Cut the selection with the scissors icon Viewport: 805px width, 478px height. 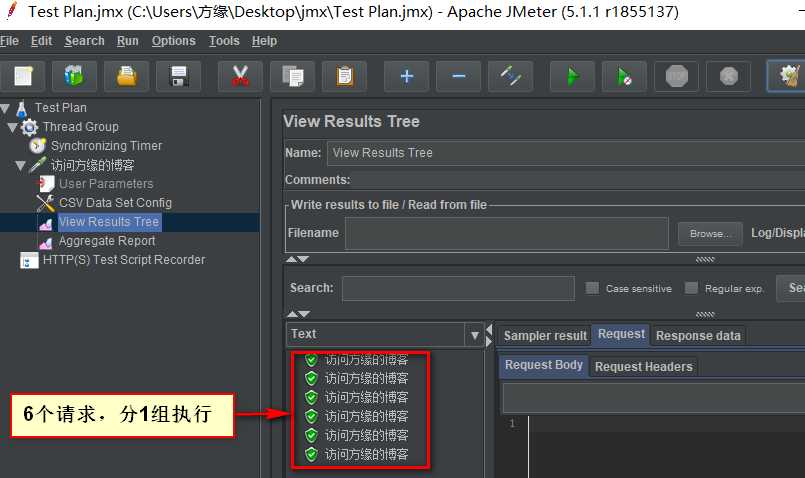point(240,77)
